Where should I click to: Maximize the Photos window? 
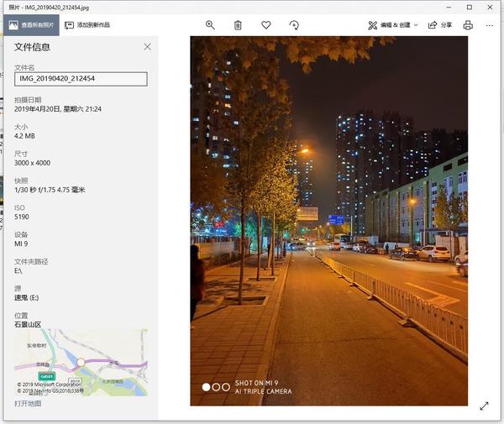(470, 7)
